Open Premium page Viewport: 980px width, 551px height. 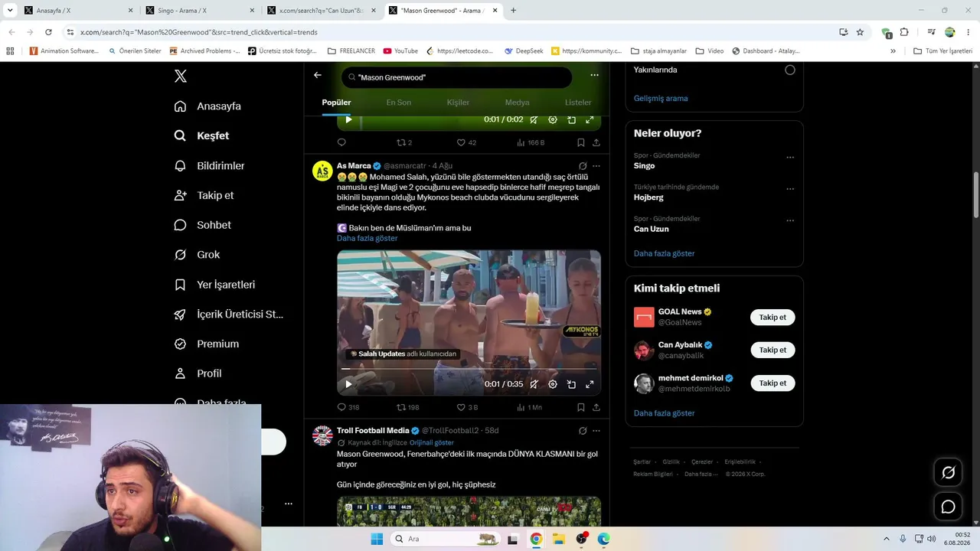point(207,344)
